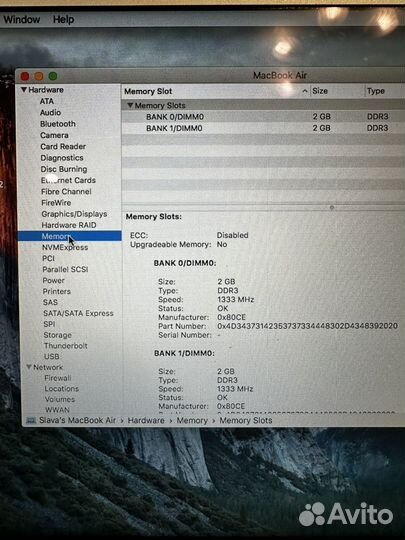Select Audio in the sidebar

point(50,113)
